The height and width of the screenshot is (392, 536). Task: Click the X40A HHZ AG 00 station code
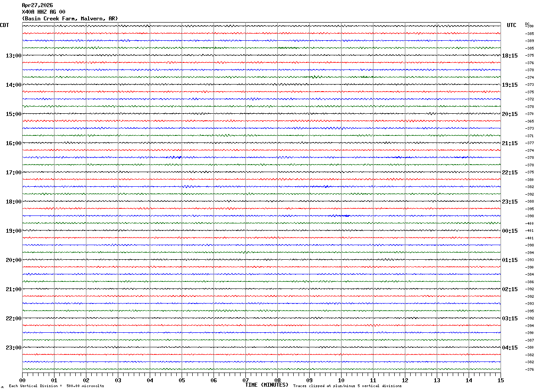(43, 12)
